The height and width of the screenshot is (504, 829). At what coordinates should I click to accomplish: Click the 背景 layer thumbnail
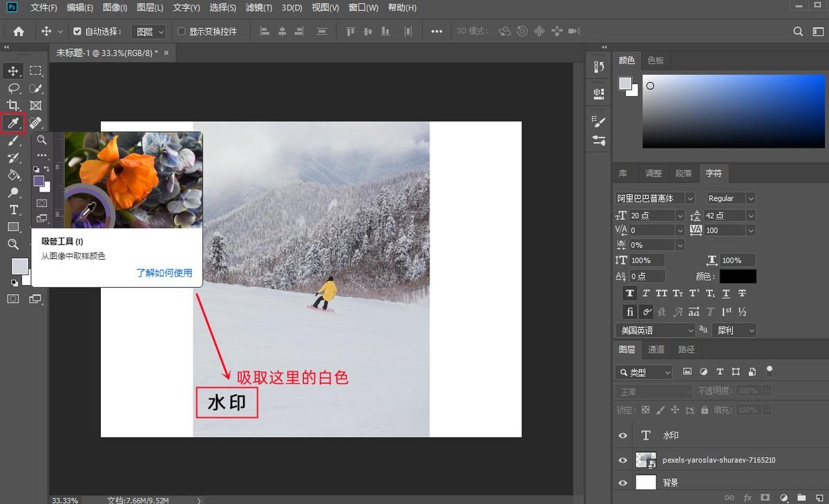pos(645,483)
